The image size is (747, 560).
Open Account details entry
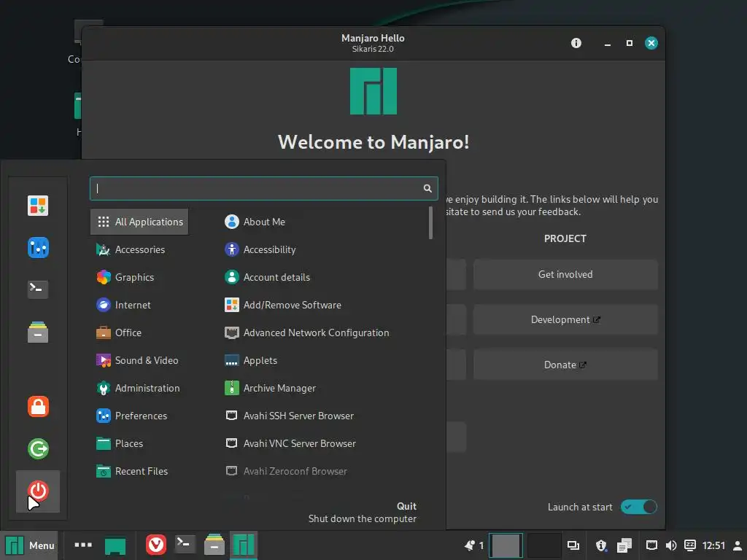(267, 277)
